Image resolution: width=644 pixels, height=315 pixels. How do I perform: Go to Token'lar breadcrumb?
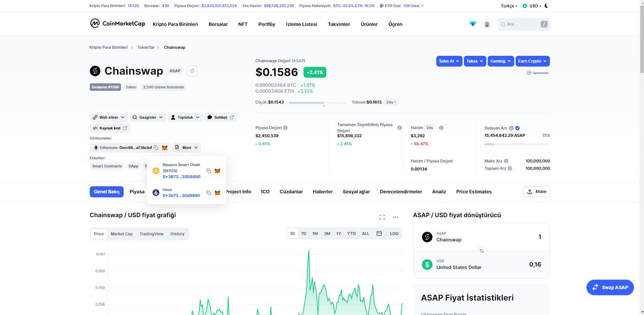click(146, 47)
